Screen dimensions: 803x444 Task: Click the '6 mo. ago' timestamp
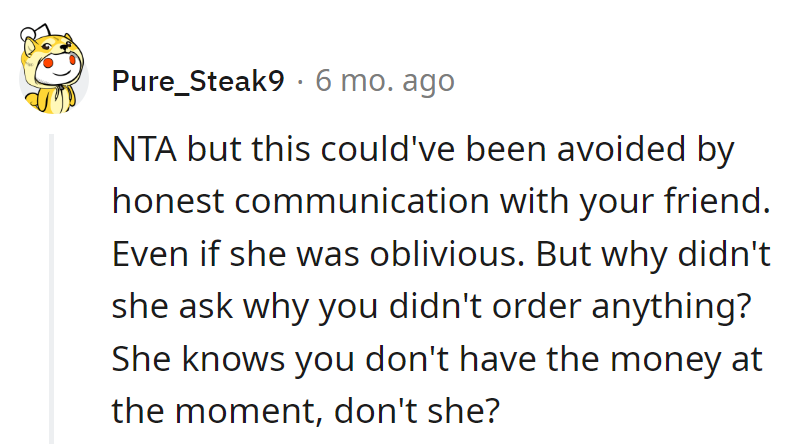(x=385, y=81)
